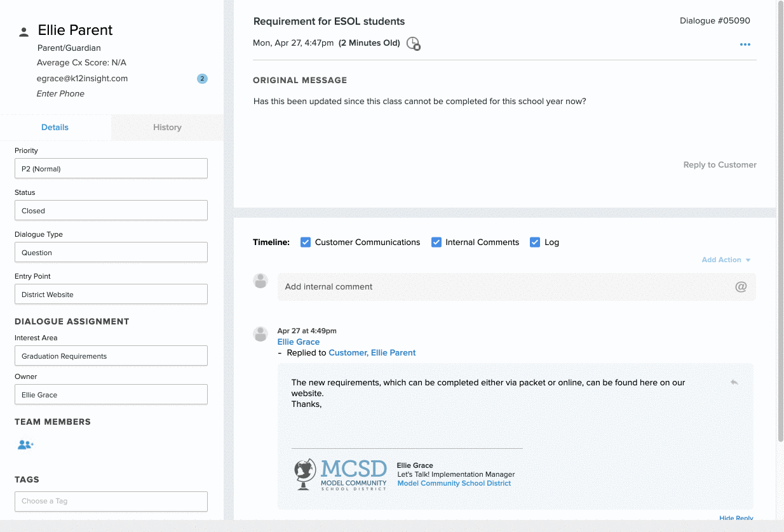Toggle the Internal Comments checkbox
The image size is (784, 532).
[436, 242]
